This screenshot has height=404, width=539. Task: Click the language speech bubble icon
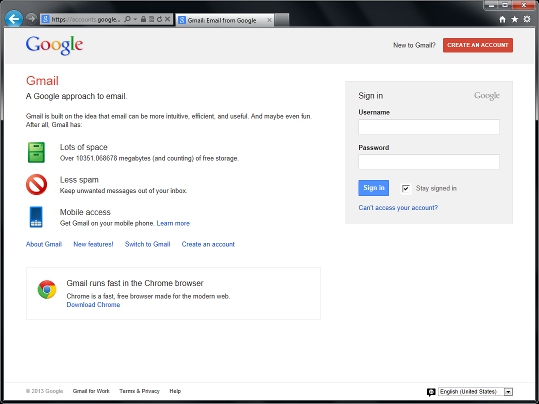(x=431, y=392)
